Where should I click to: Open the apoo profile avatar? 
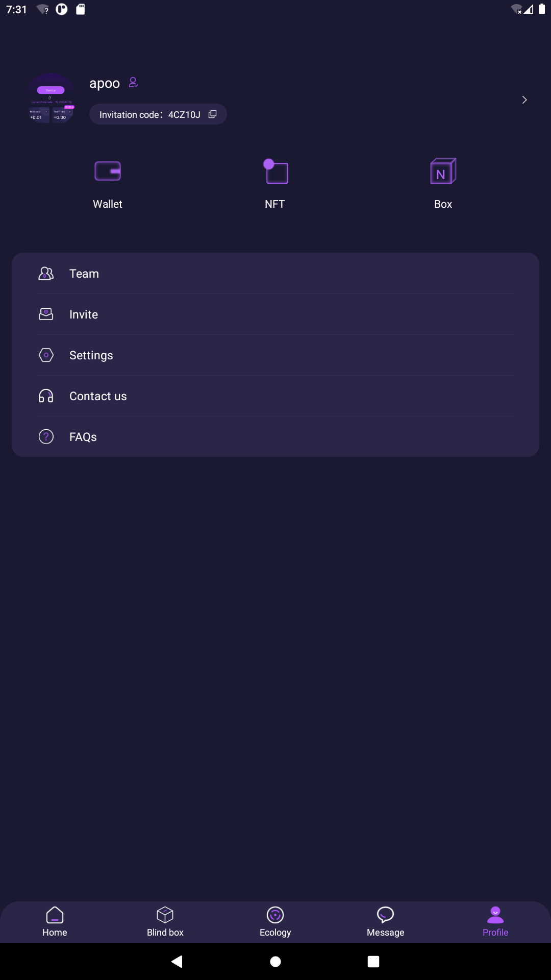point(51,99)
